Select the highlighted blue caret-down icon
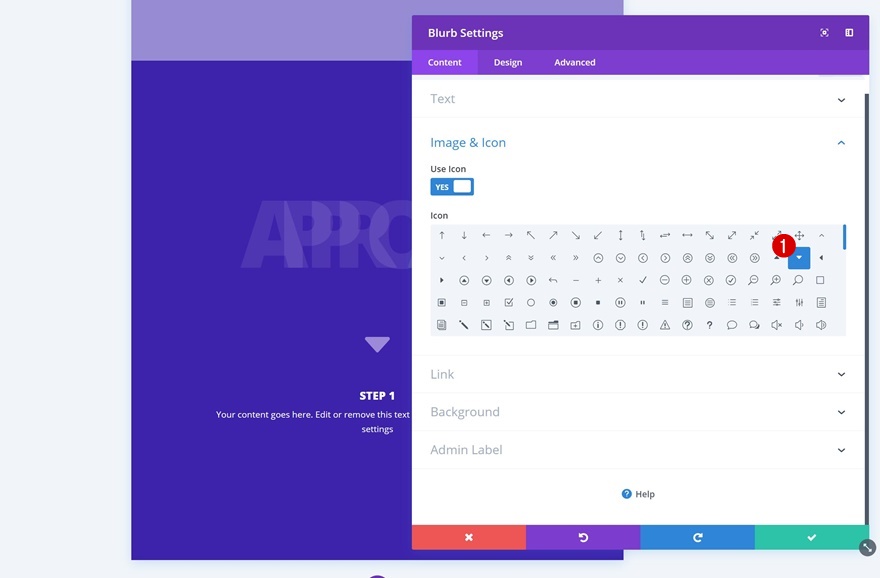The image size is (880, 578). click(x=799, y=258)
